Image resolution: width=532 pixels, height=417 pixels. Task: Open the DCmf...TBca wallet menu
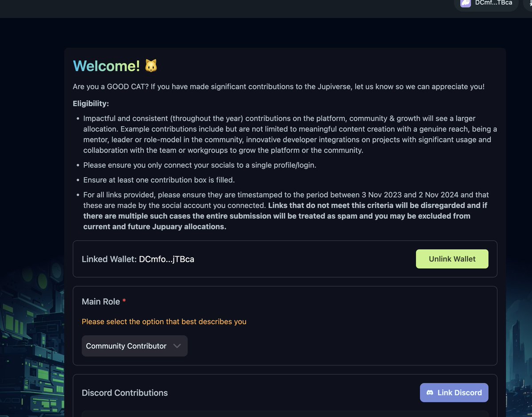[486, 3]
